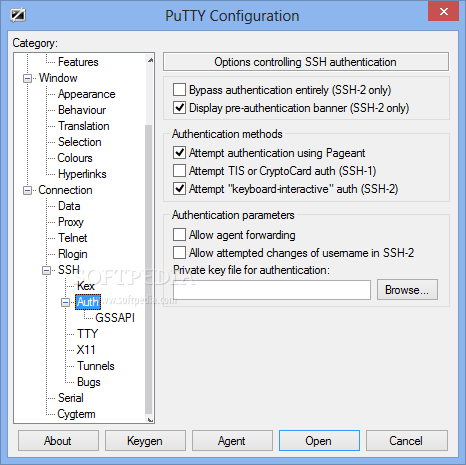This screenshot has width=466, height=465.
Task: Open Kex settings
Action: tap(86, 286)
